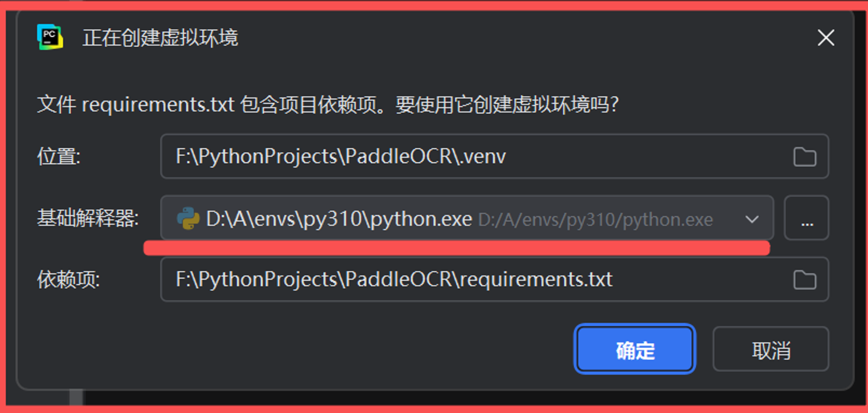868x413 pixels.
Task: Click empty title bar area of dialog
Action: [524, 38]
